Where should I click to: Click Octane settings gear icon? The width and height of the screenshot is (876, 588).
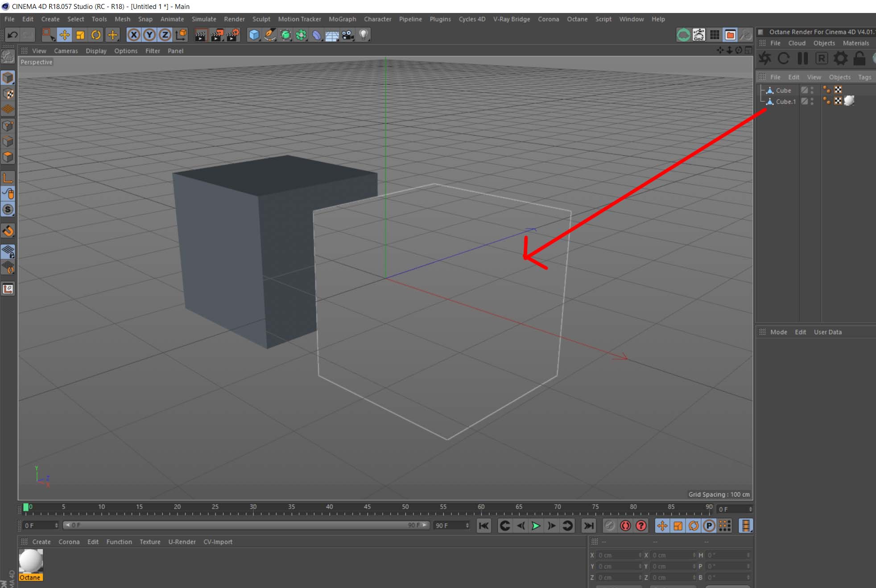840,58
